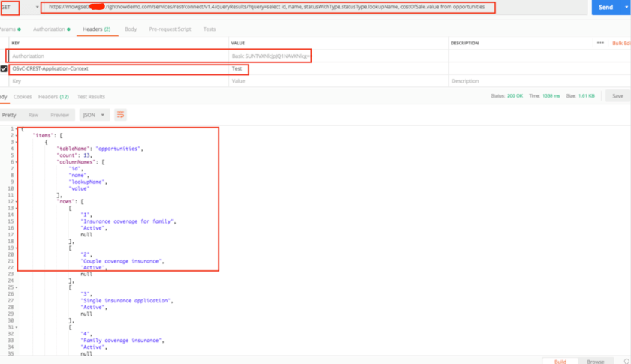The image size is (631, 364).
Task: Switch to Browse mode in status bar
Action: point(595,361)
